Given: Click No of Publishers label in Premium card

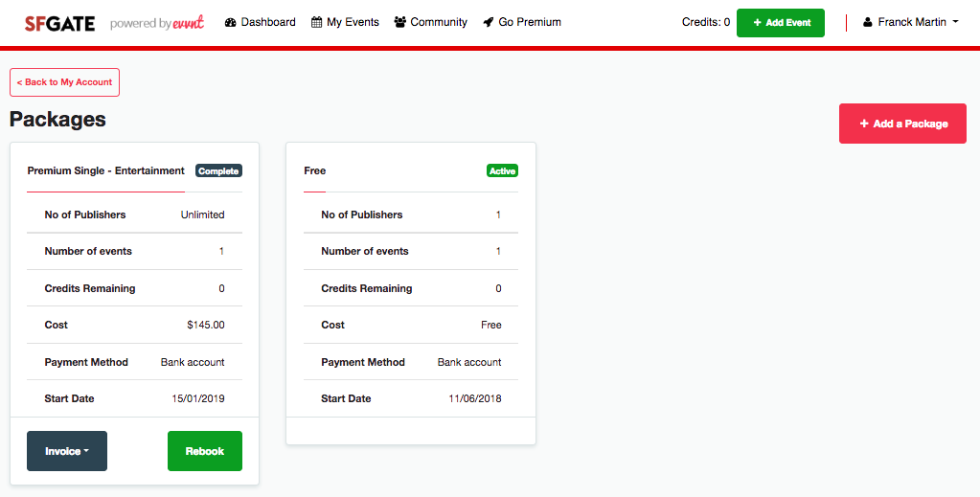Looking at the screenshot, I should point(85,215).
